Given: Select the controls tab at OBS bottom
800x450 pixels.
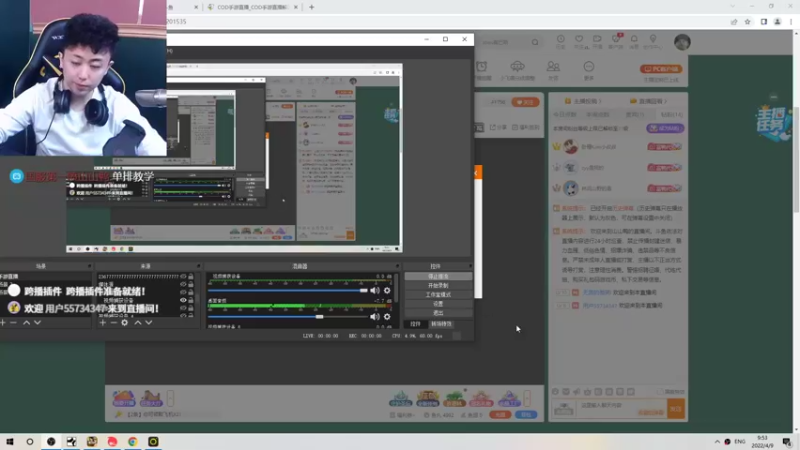Looking at the screenshot, I should 416,324.
